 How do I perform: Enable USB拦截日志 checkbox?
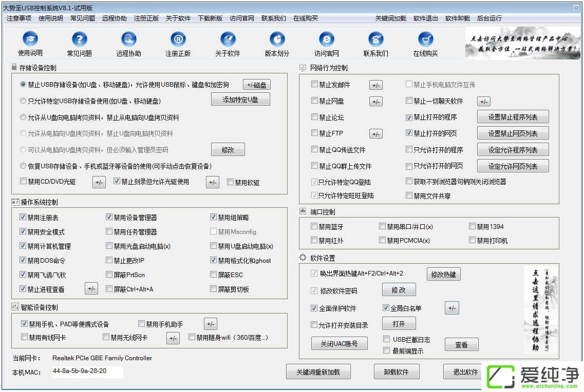(387, 339)
